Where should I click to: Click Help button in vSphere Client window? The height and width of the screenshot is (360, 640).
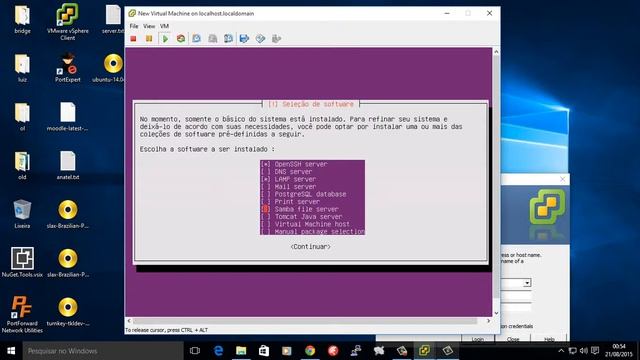pos(549,339)
